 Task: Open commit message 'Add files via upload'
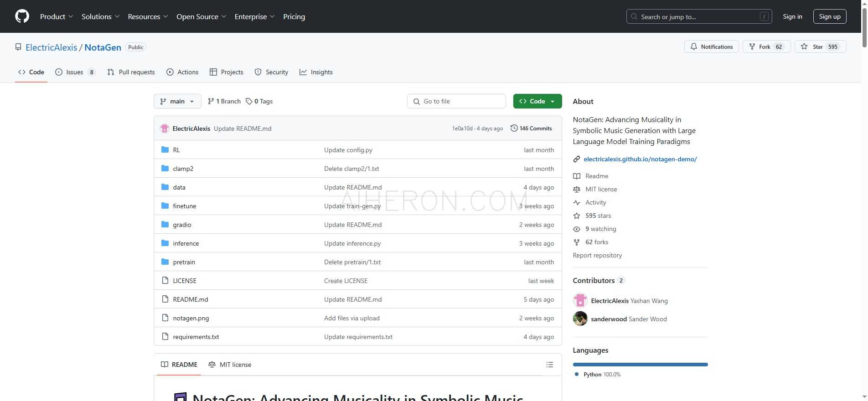coord(351,318)
